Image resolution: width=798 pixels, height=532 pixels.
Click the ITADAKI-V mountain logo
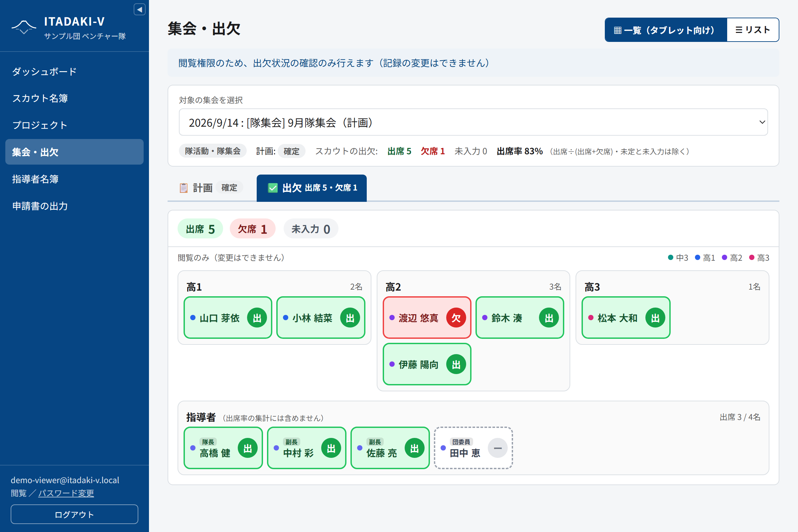(x=24, y=27)
